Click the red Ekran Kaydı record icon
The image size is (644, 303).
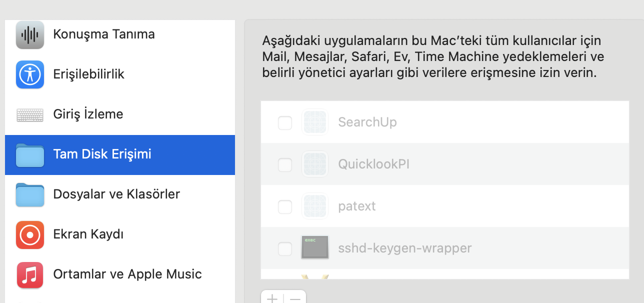30,234
